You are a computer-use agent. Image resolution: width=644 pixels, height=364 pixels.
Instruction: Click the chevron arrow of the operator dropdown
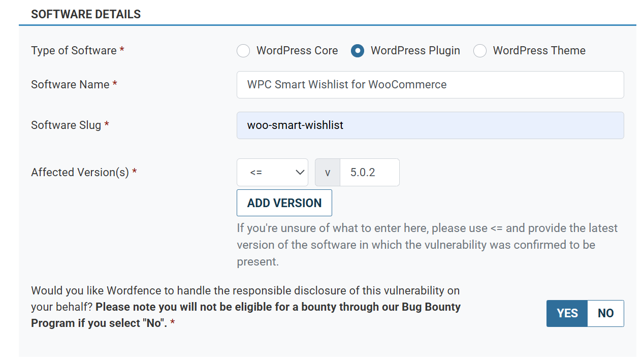click(x=300, y=173)
